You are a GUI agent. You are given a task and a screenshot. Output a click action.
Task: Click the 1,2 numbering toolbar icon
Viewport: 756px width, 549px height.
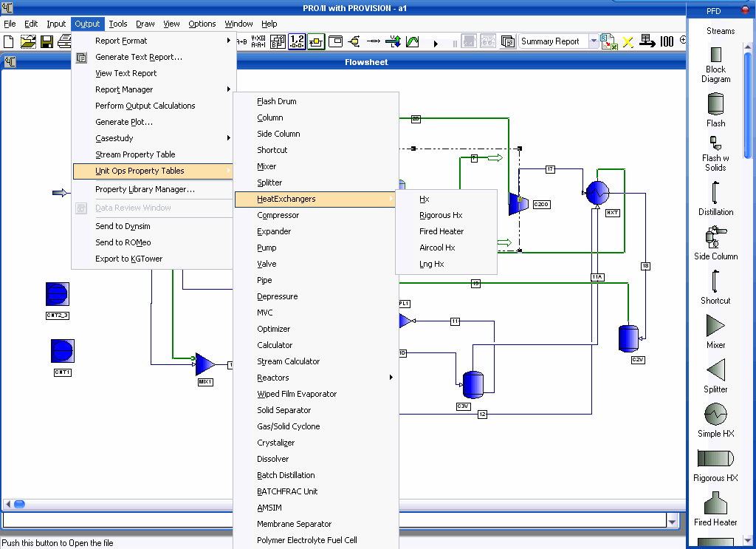[297, 42]
